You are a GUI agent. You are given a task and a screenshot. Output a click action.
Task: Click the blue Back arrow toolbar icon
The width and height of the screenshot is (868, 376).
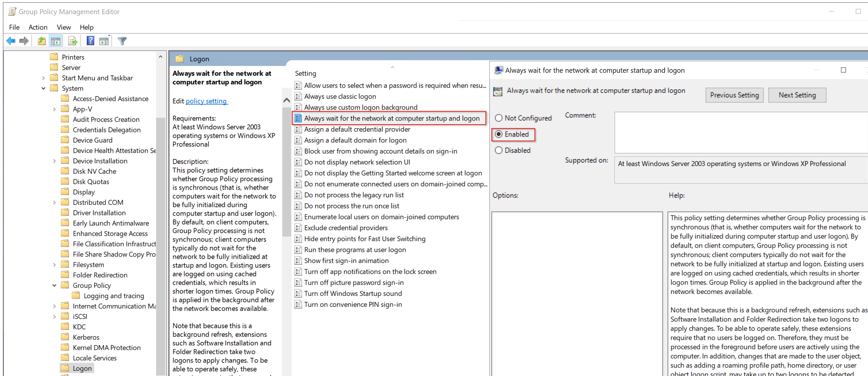[11, 41]
